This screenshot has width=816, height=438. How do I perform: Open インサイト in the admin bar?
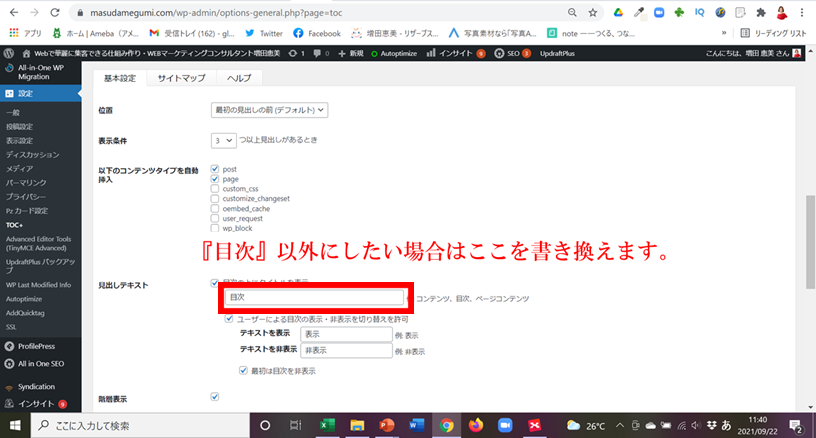coord(455,53)
